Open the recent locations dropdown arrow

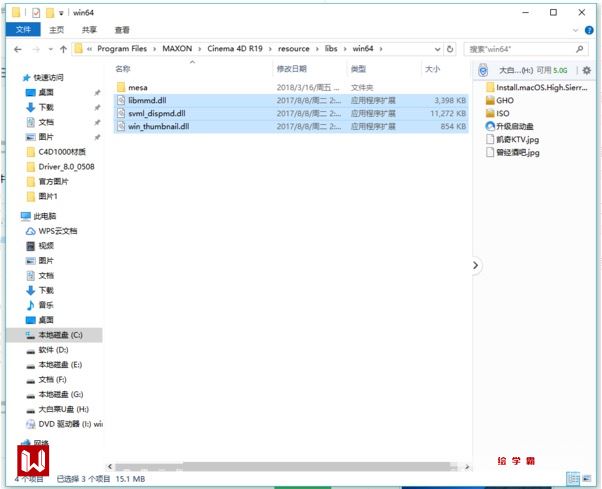[51, 49]
